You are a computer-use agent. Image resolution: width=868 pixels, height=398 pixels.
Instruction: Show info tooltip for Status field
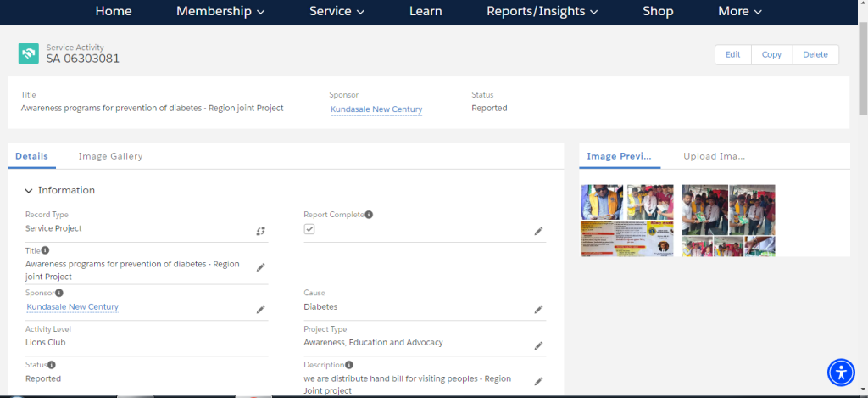(52, 365)
